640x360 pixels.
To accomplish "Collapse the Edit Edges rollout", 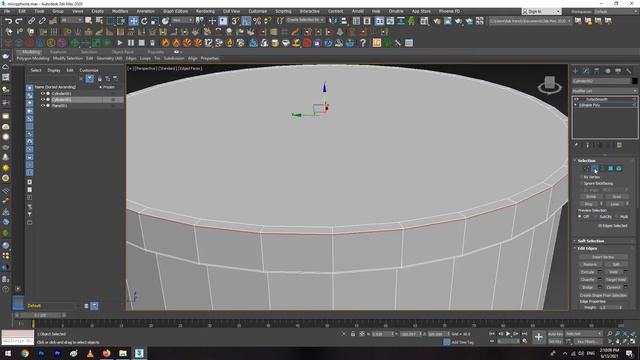I will tap(587, 249).
